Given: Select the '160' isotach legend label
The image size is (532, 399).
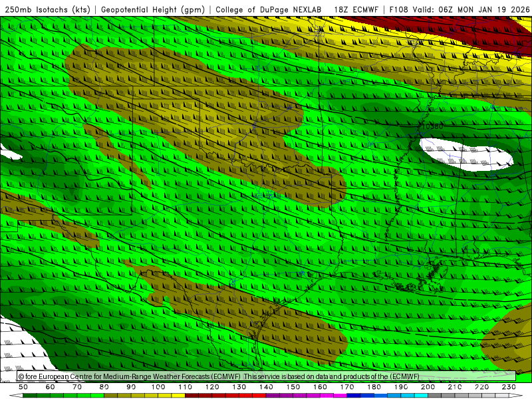Looking at the screenshot, I should 320,387.
